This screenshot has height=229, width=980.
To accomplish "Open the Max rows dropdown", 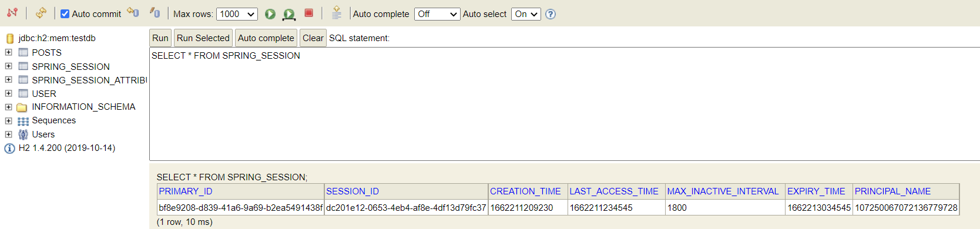I will pyautogui.click(x=237, y=14).
